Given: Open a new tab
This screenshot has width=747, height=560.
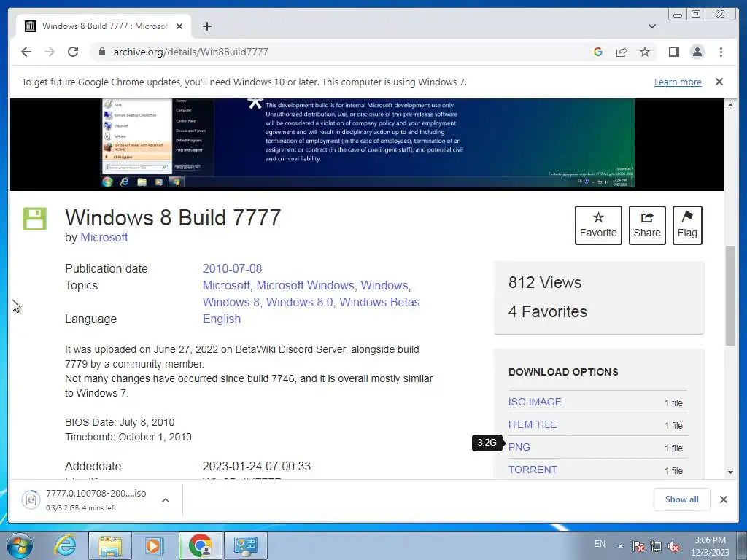Looking at the screenshot, I should (206, 26).
